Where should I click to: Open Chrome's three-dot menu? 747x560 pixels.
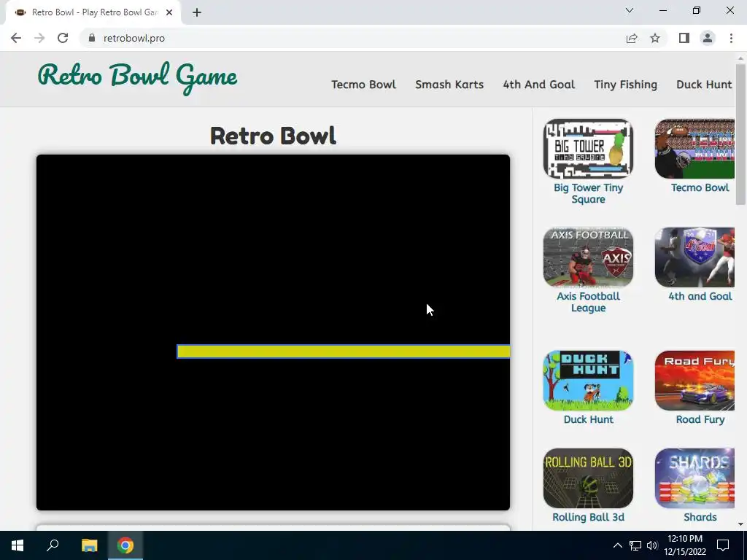click(x=731, y=38)
